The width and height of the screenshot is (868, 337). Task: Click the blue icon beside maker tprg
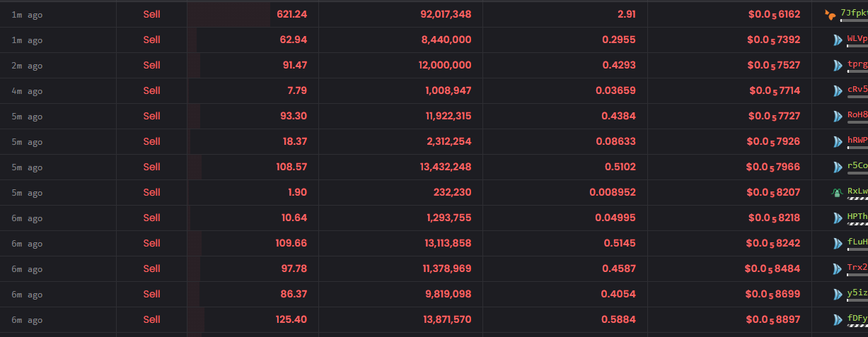tap(838, 66)
